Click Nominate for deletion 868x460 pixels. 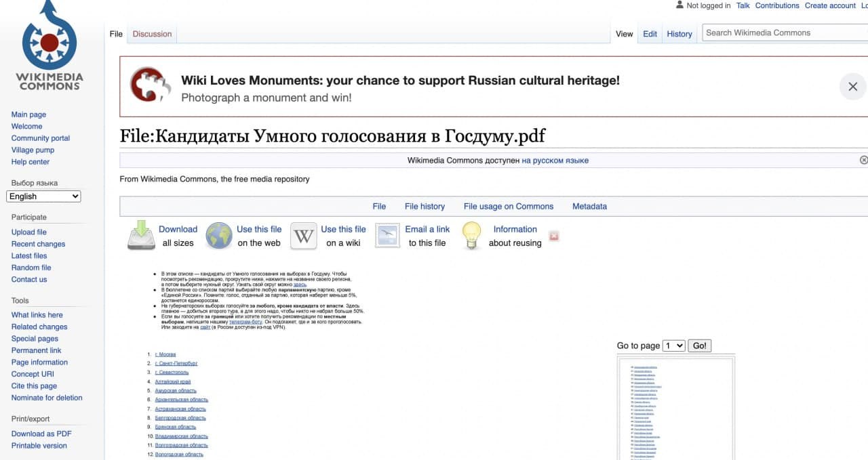pyautogui.click(x=47, y=398)
